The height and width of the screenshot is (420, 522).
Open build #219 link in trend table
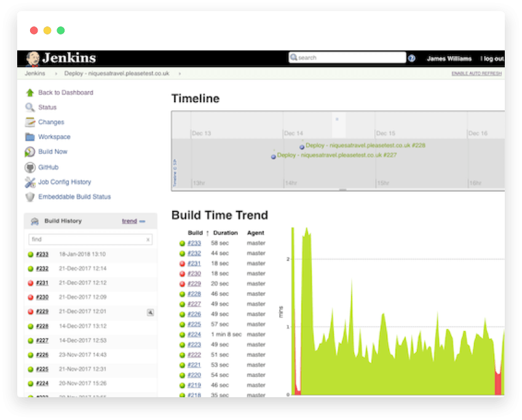(194, 386)
